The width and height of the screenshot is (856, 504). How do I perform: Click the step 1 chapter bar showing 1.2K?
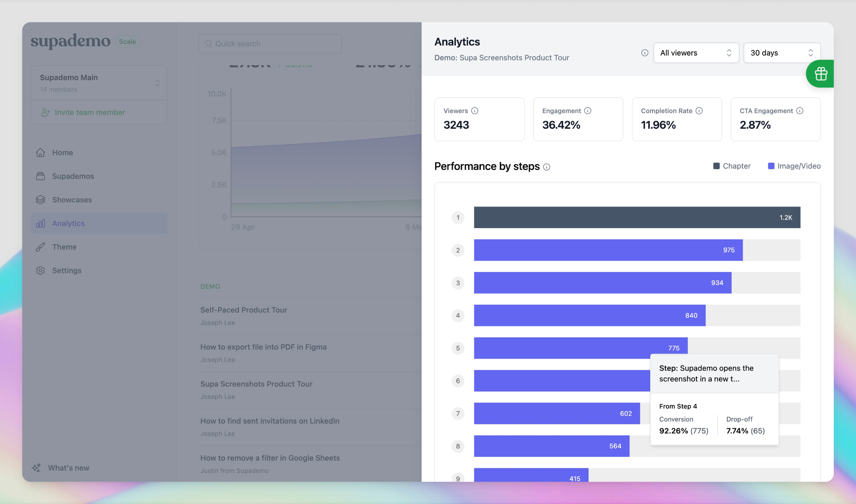pos(637,217)
